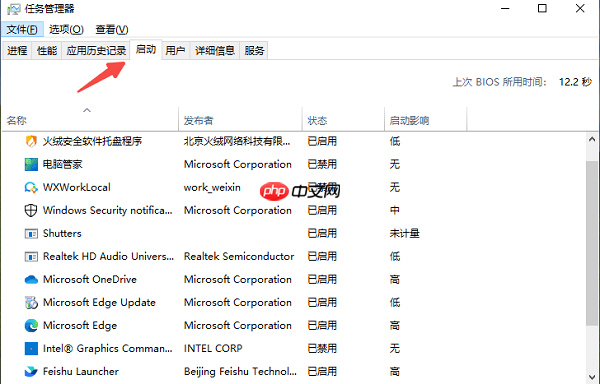Open the 查看(V) menu
Image resolution: width=600 pixels, height=384 pixels.
pyautogui.click(x=112, y=29)
